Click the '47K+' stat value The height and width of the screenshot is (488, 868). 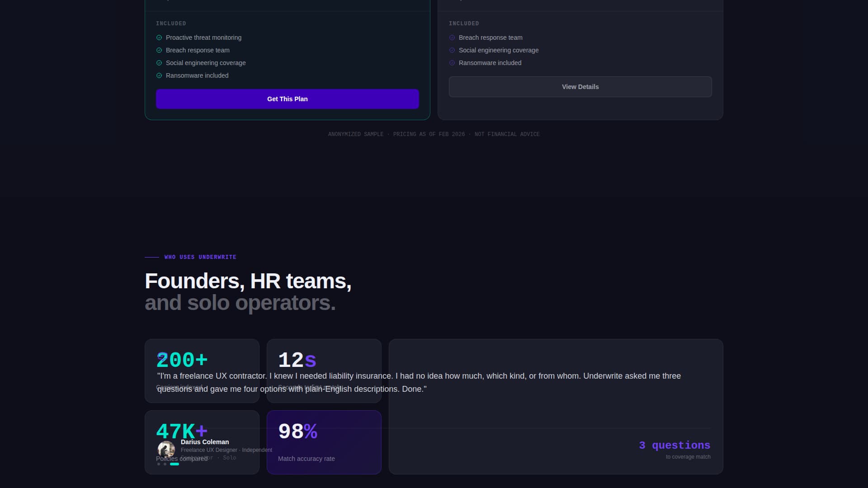pos(182,432)
